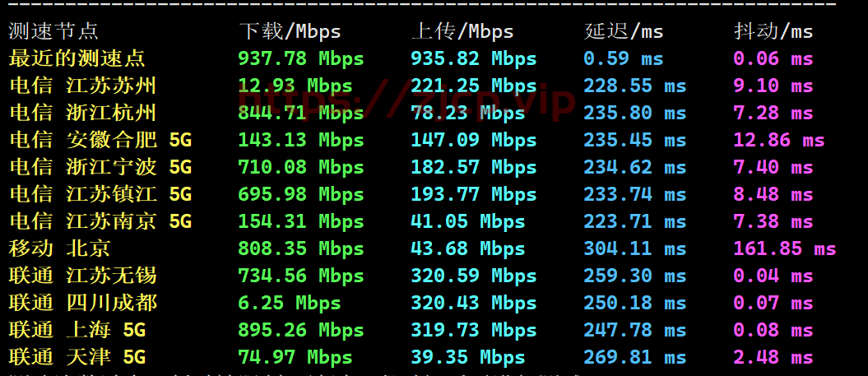Click latency value 259.30 ms
868x376 pixels.
635,276
